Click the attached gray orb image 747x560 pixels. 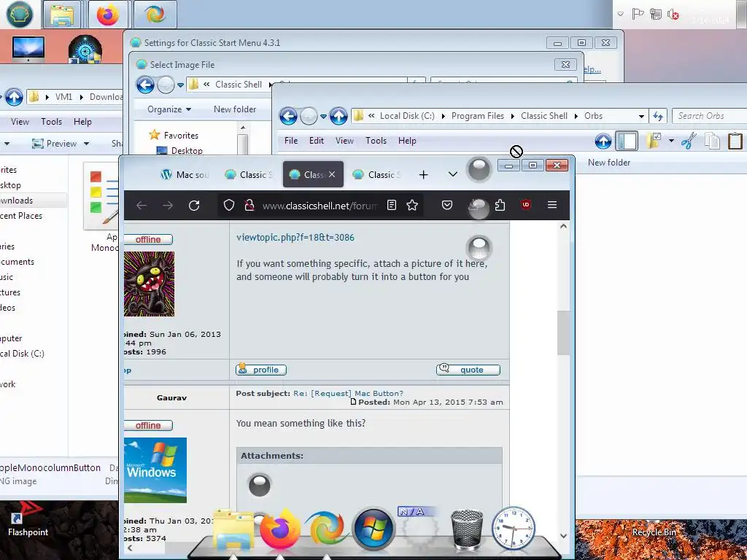(x=260, y=485)
